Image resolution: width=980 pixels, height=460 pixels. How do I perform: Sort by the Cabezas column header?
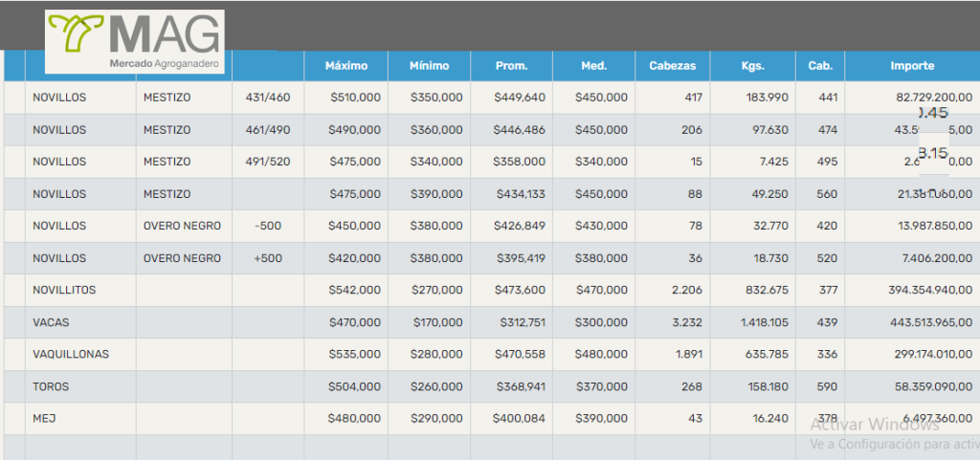click(x=673, y=66)
